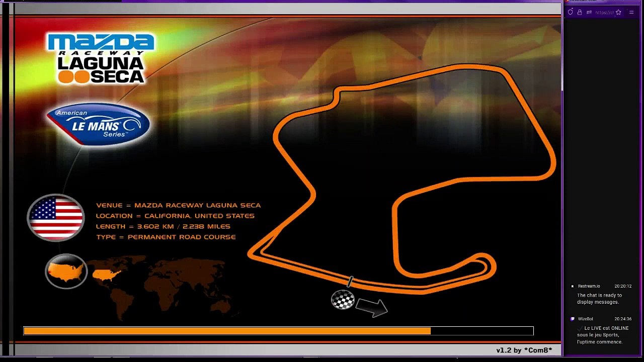Viewport: 644px width, 362px height.
Task: Click the "VENUE = MAZDA RACEWAY LAGUNA SECA" line
Action: click(x=179, y=205)
